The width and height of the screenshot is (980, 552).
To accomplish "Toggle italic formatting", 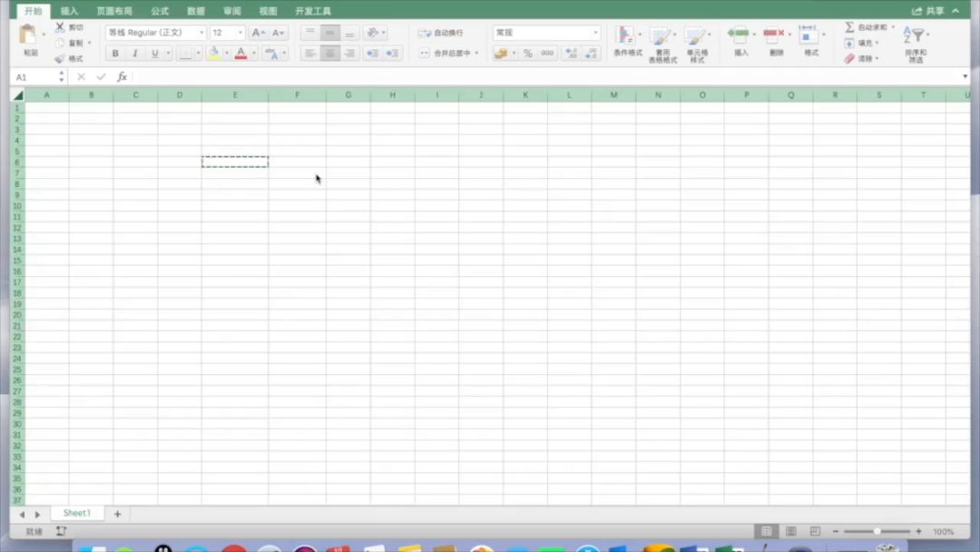I will [135, 54].
